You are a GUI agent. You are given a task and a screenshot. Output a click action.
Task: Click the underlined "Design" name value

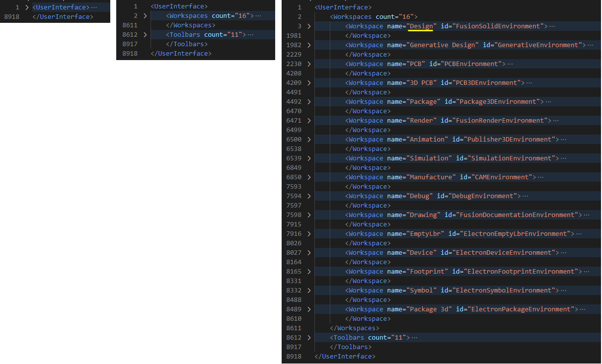pyautogui.click(x=422, y=26)
